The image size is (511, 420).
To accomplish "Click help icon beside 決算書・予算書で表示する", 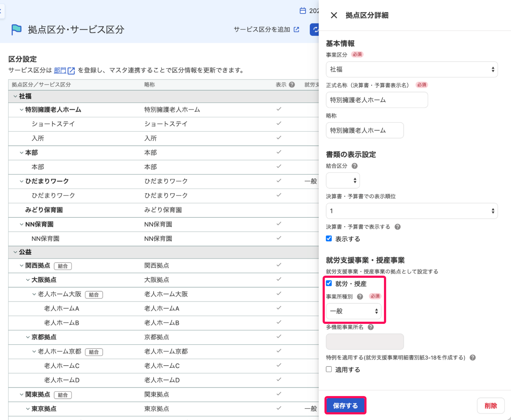I will (397, 227).
